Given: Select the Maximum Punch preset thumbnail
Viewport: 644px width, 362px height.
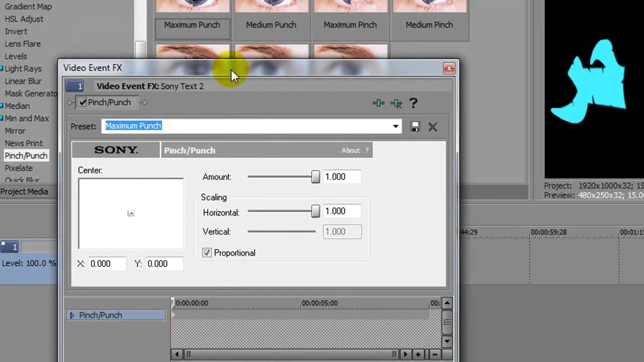Looking at the screenshot, I should click(192, 20).
